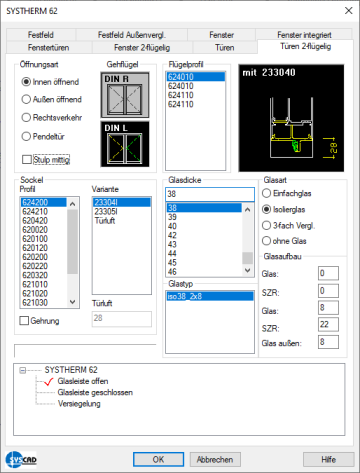This screenshot has width=360, height=473.
Task: Open Hilfe help button
Action: tap(328, 459)
